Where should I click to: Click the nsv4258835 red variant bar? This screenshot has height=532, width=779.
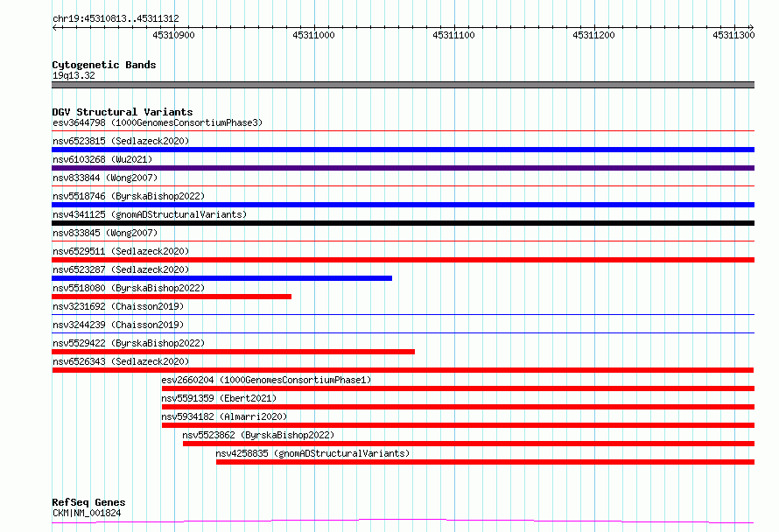(x=486, y=462)
